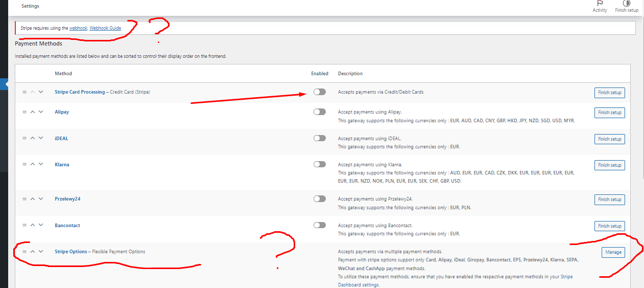This screenshot has height=288, width=644.
Task: Click Finish setup for Stripe Card Processing
Action: pyautogui.click(x=610, y=93)
